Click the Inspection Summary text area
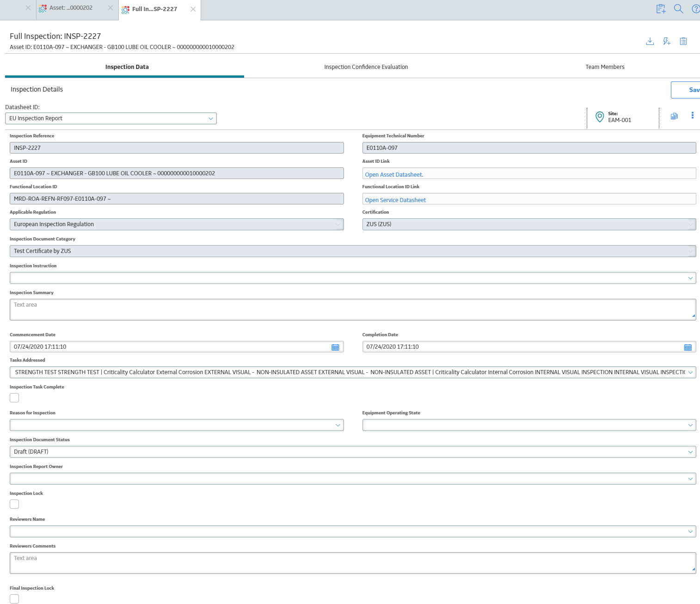This screenshot has height=604, width=700. (x=353, y=310)
